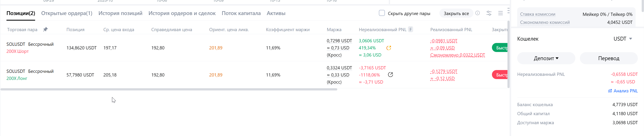Click the Перевод transfer button
Viewport: 644px width, 136px height.
point(608,58)
